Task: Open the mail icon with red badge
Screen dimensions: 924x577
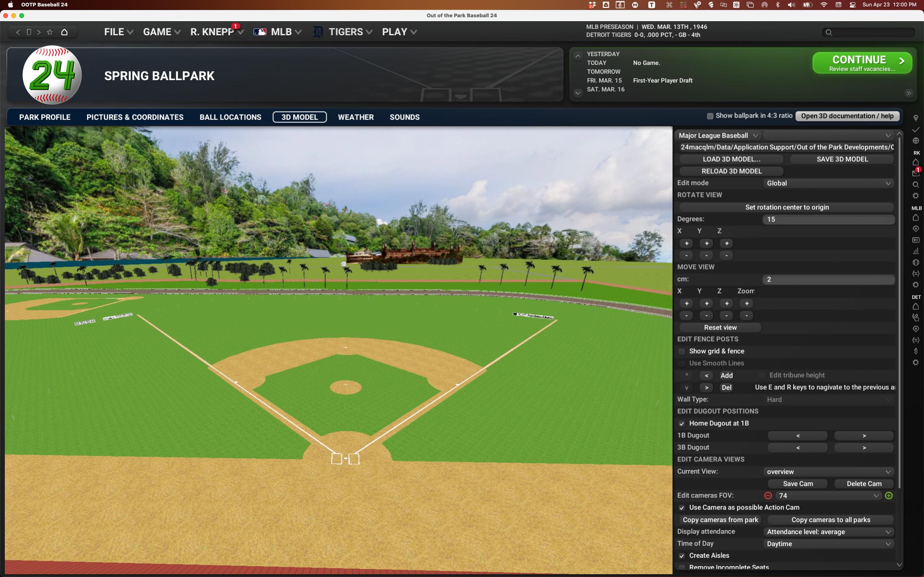Action: 916,173
